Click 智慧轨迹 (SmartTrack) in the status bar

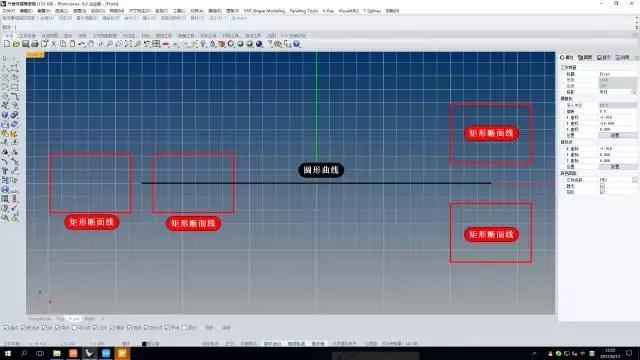point(296,344)
